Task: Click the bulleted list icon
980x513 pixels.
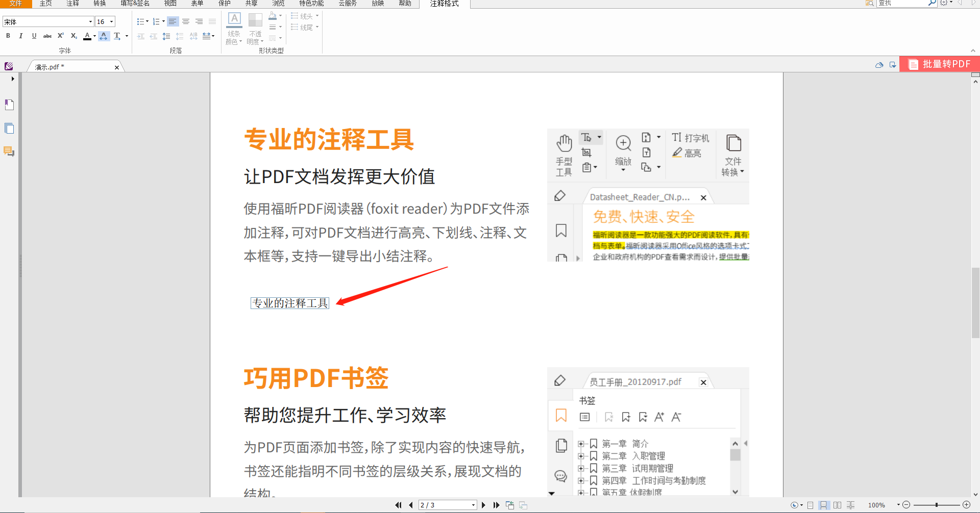Action: (140, 21)
